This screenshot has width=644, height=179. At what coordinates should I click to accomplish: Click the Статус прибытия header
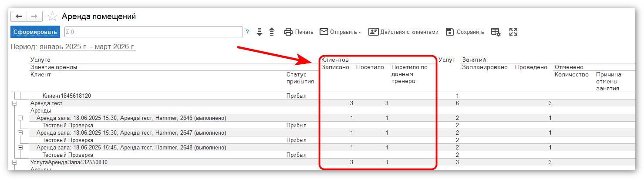pyautogui.click(x=300, y=78)
